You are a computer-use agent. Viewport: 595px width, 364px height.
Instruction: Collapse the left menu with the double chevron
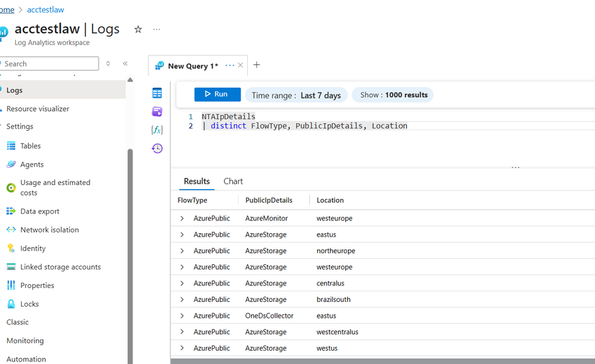125,63
